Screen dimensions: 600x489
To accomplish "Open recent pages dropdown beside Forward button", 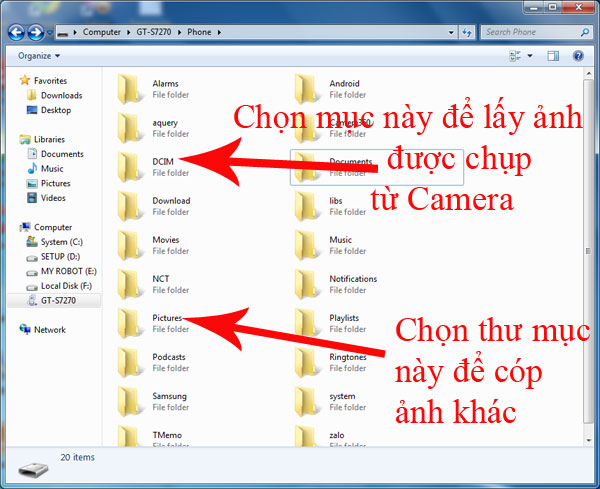I will (49, 33).
